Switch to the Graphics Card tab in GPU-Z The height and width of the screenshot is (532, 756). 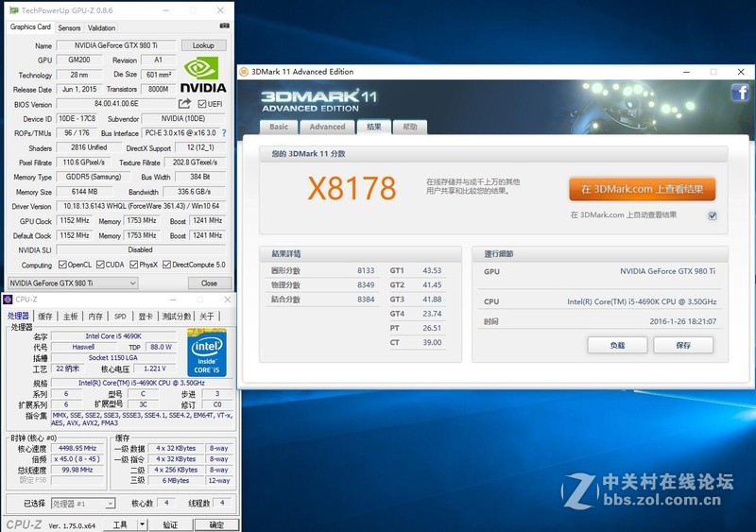click(30, 27)
